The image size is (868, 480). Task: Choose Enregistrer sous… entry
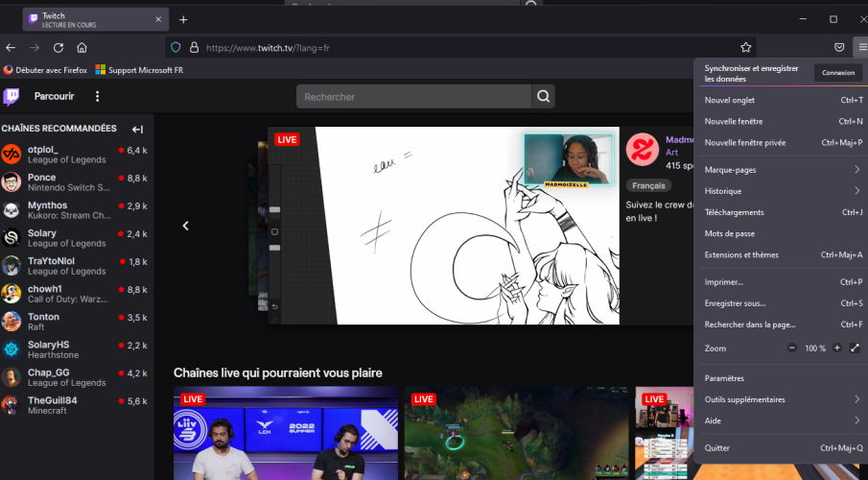(781, 303)
